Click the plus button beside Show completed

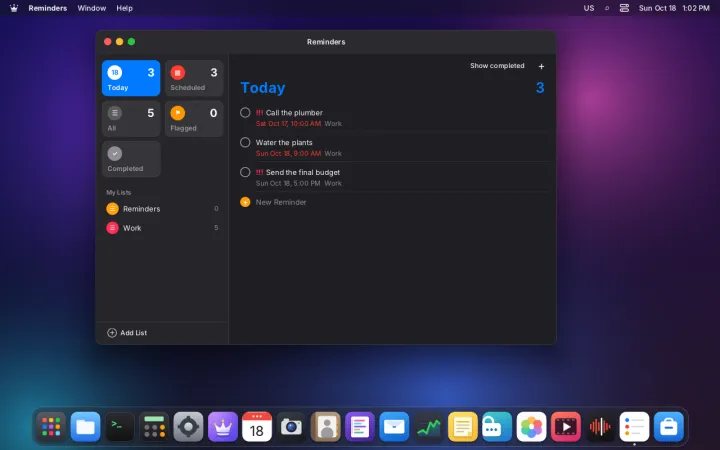541,66
